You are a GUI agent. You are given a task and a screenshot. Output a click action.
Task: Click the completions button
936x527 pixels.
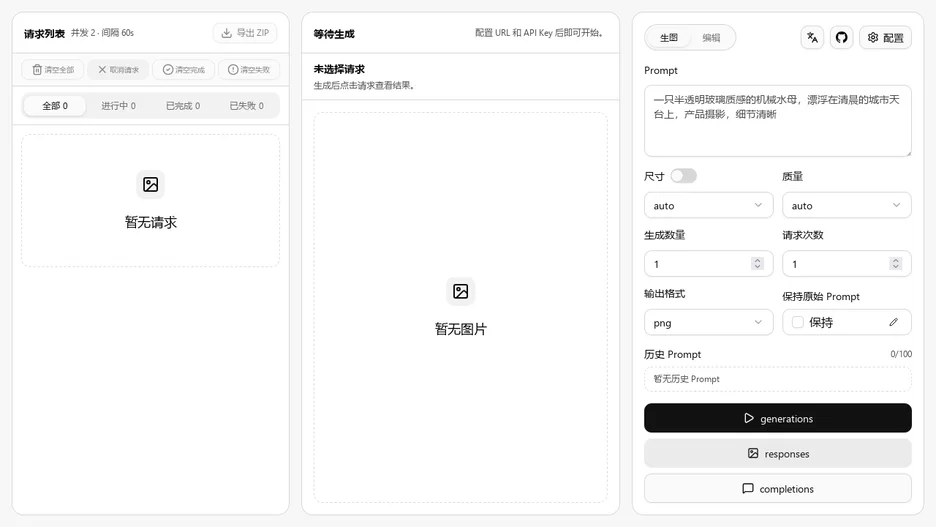click(778, 488)
